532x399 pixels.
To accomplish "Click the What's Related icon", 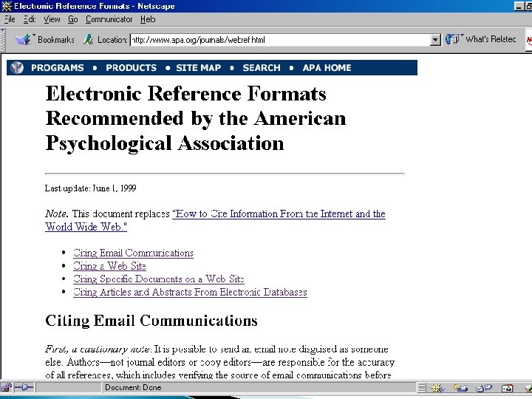I will coord(452,39).
